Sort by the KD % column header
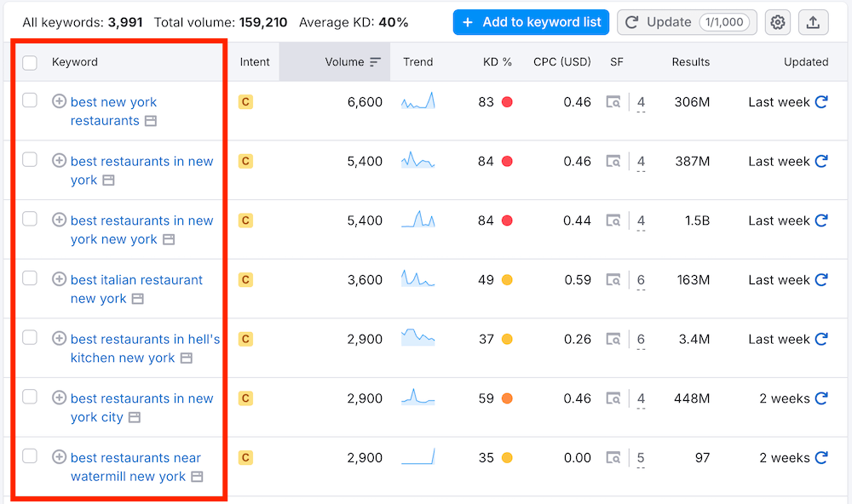The width and height of the screenshot is (852, 504). point(495,62)
